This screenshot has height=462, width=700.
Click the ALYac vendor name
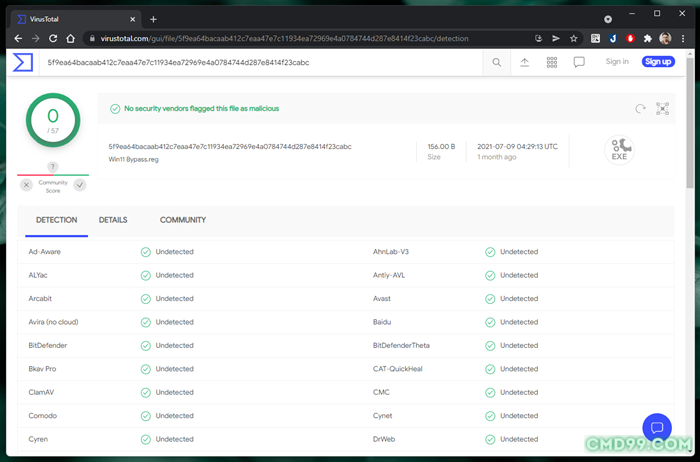38,275
